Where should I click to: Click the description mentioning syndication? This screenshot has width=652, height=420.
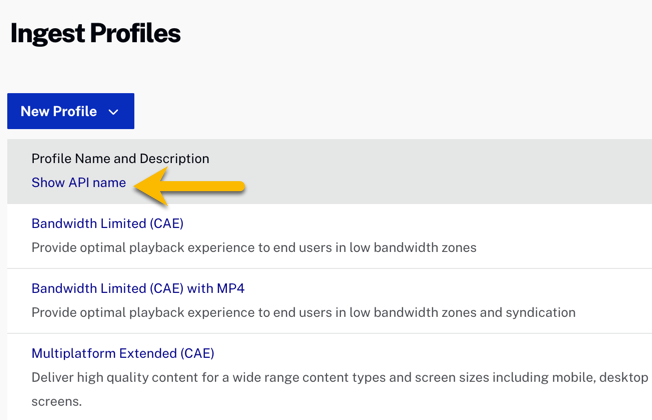[303, 312]
